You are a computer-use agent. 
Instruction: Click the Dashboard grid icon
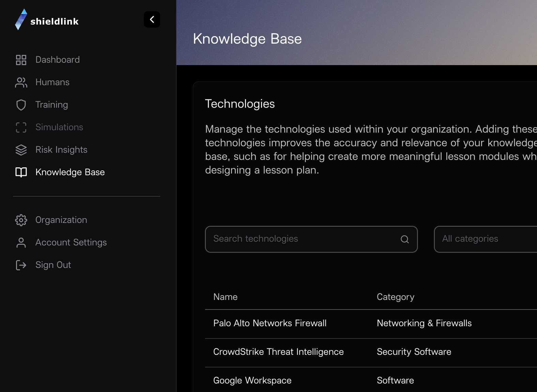[21, 60]
